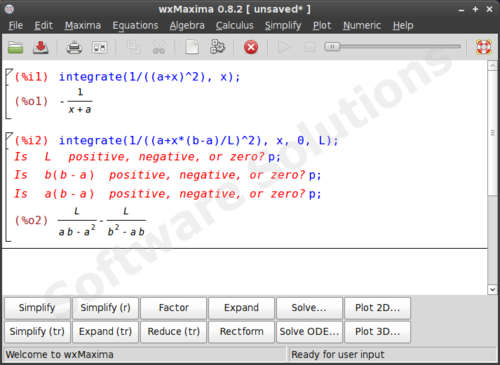Click the Open file toolbar icon
This screenshot has width=500, height=365.
15,47
